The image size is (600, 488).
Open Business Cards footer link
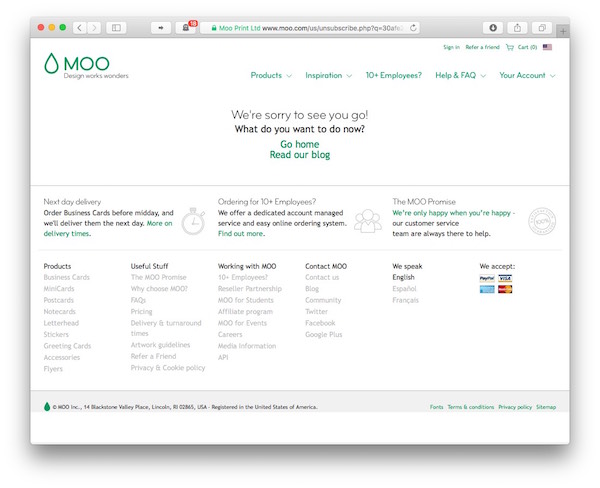point(67,277)
